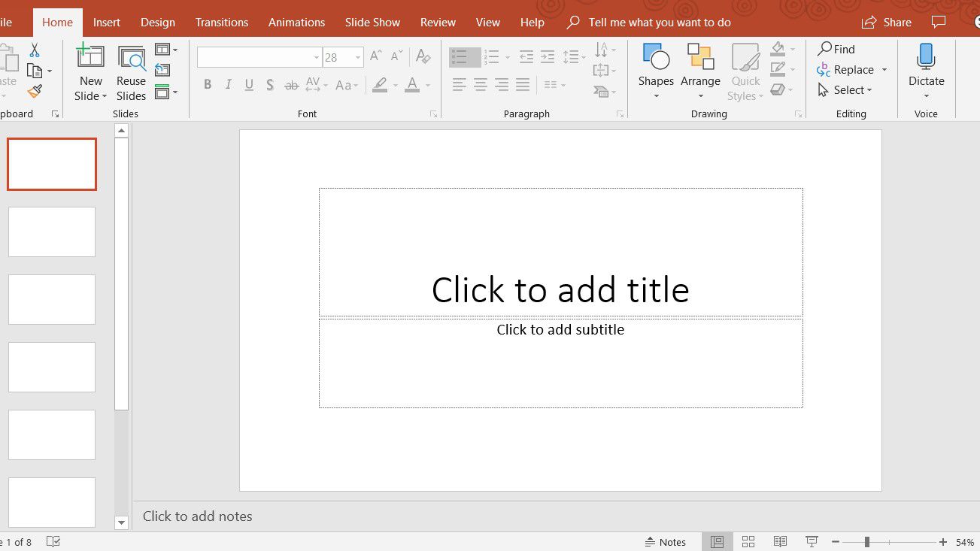Switch to Reading View
The height and width of the screenshot is (551, 980).
tap(780, 542)
